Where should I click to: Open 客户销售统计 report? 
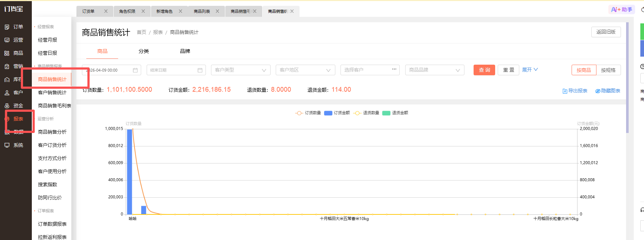coord(52,92)
